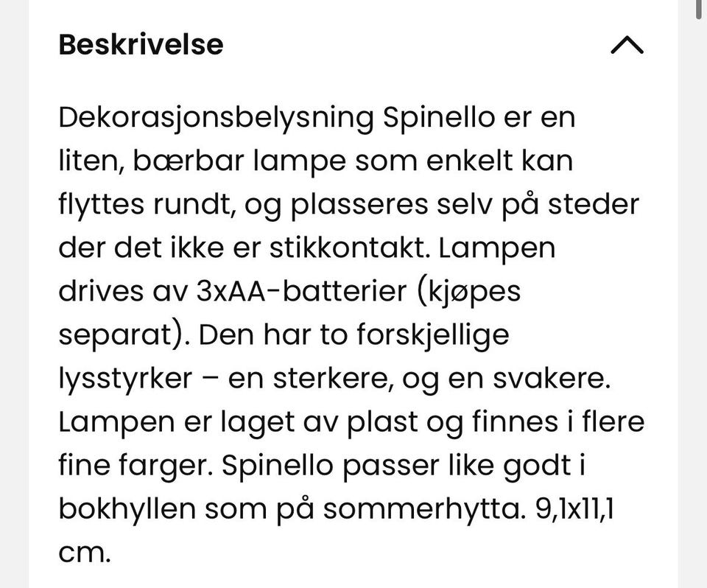Click the word 'bokhyllen' in the description
The width and height of the screenshot is (707, 588).
pyautogui.click(x=127, y=508)
